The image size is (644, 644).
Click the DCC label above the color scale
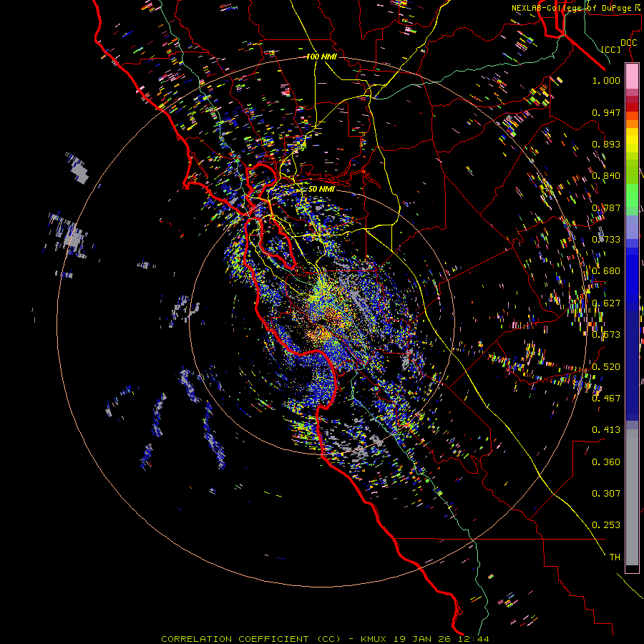coord(628,43)
